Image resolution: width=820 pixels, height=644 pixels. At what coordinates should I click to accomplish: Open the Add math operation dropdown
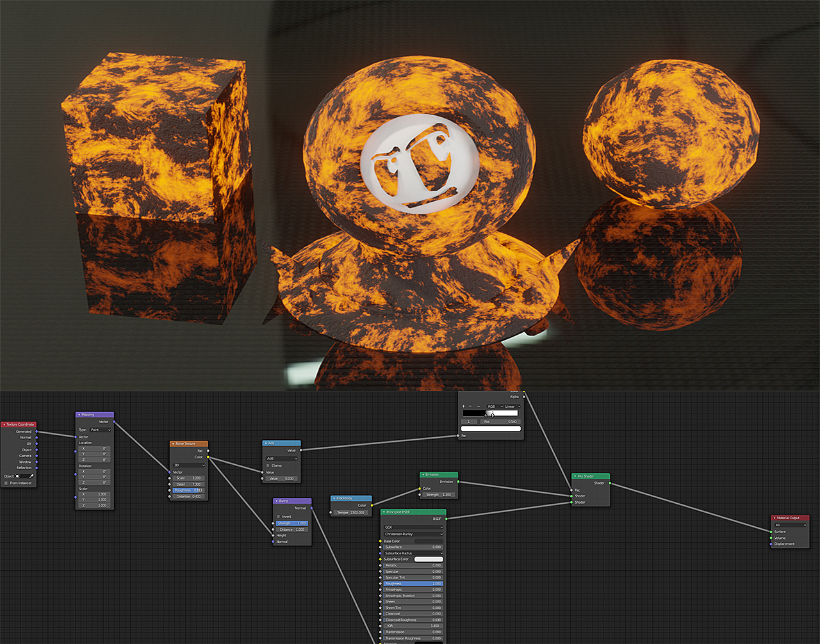(282, 458)
